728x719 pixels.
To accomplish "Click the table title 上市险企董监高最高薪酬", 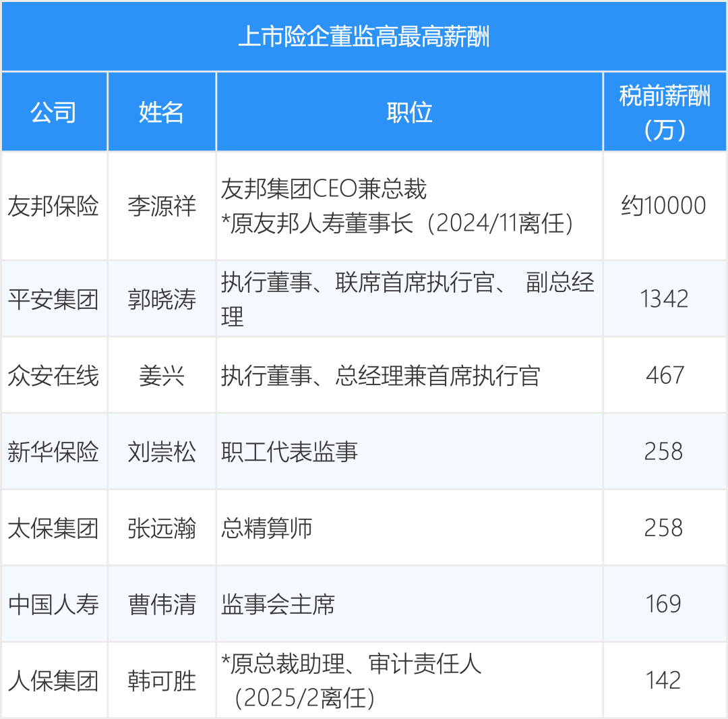I will [x=364, y=36].
